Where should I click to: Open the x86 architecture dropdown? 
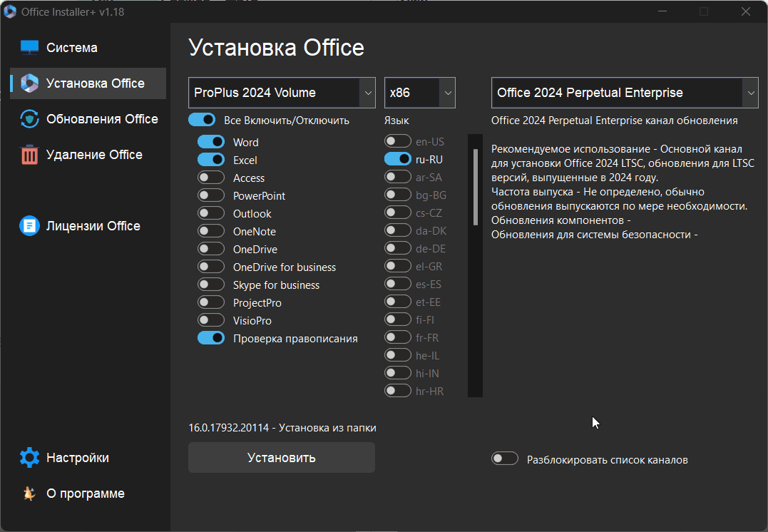tap(420, 93)
